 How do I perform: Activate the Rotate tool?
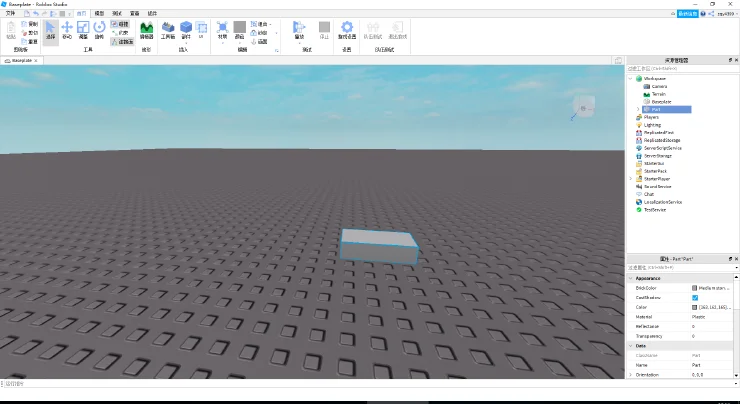tap(99, 31)
